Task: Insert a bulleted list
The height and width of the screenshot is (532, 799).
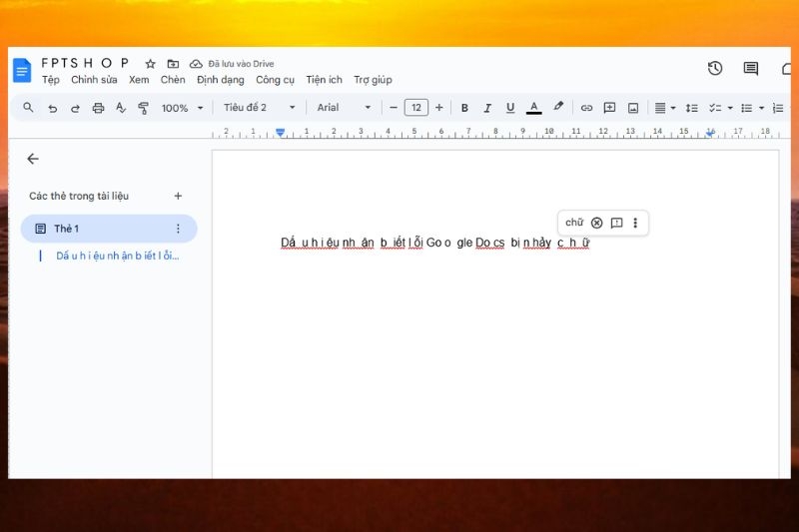Action: point(746,108)
